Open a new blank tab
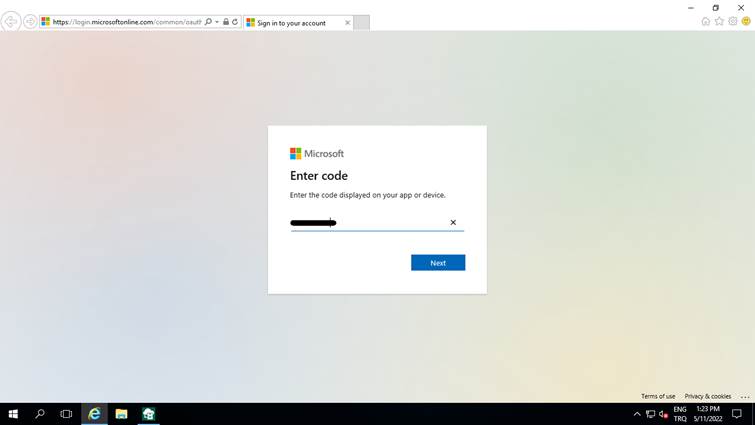755x425 pixels. 362,23
